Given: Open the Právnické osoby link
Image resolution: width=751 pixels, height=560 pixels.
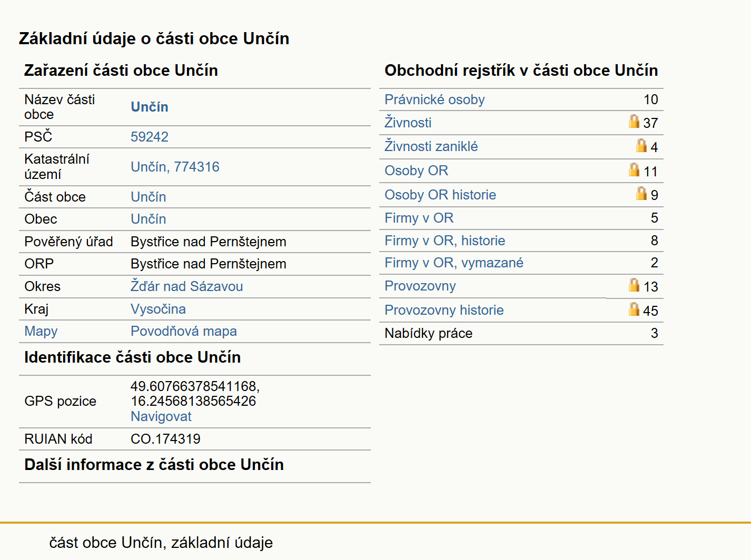Looking at the screenshot, I should pyautogui.click(x=434, y=99).
